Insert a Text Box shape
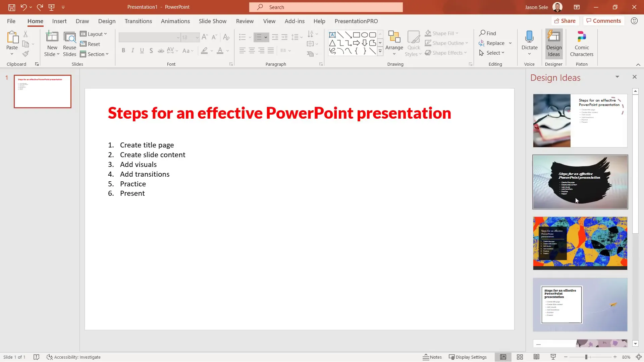The height and width of the screenshot is (362, 644). point(332,35)
